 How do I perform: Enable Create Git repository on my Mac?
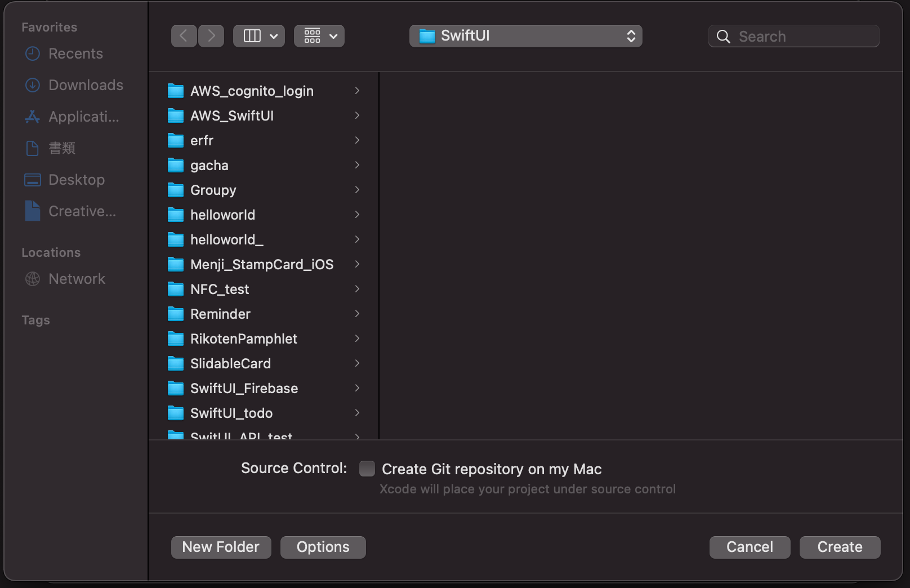tap(367, 469)
